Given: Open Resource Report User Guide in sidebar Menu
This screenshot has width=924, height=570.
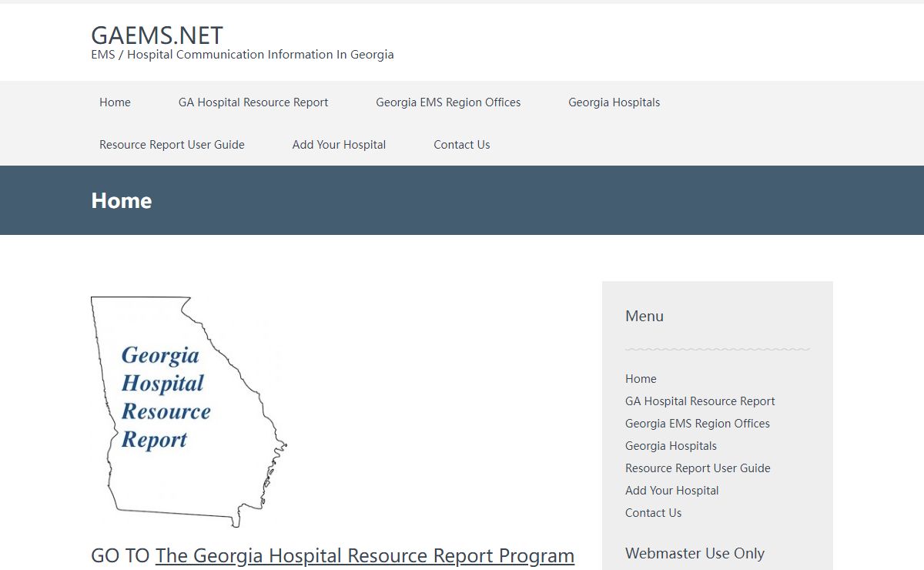Looking at the screenshot, I should 698,468.
